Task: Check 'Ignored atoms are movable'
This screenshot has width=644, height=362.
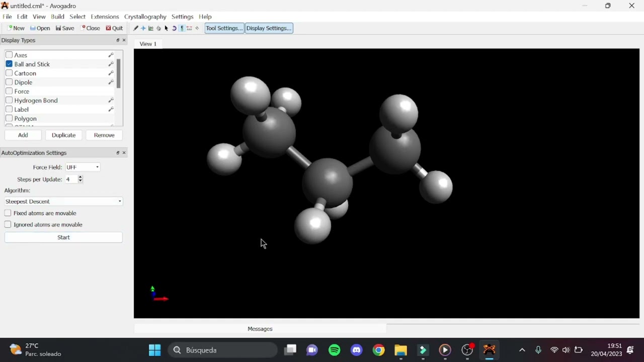Action: 8,225
